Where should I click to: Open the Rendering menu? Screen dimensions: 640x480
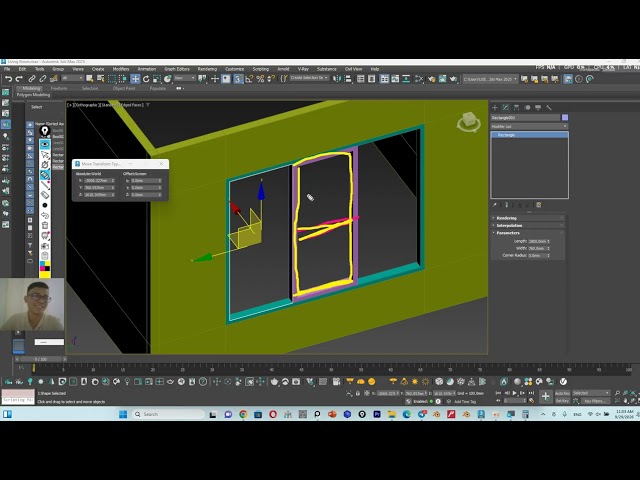click(x=207, y=69)
